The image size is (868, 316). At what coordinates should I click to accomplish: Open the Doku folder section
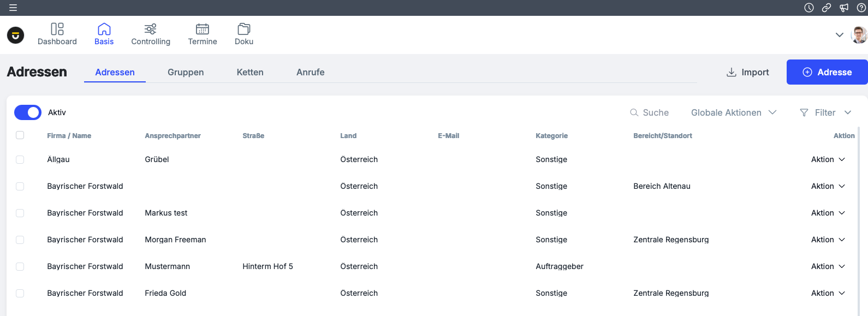point(244,34)
